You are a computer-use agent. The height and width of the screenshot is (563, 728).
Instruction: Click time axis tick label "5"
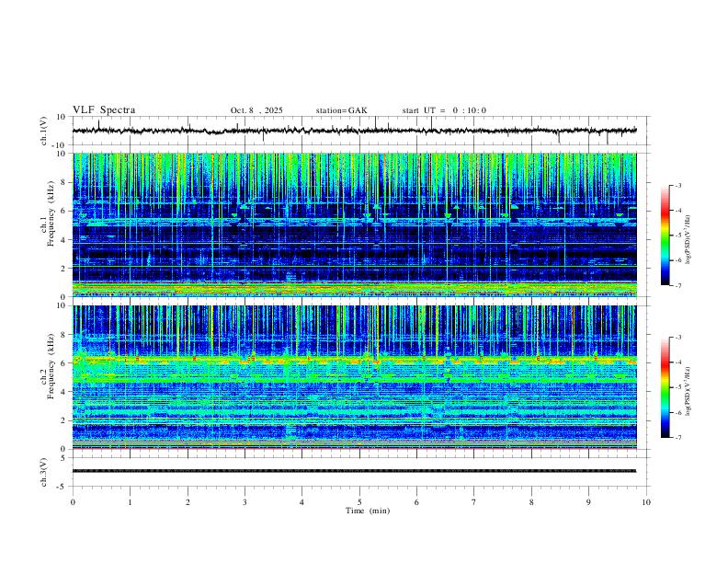point(359,502)
